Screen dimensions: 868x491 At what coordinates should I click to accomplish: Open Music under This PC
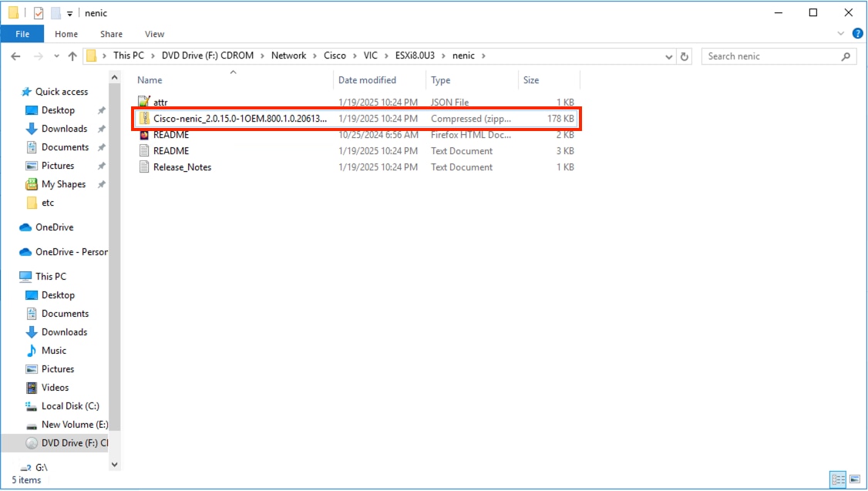[x=54, y=351]
